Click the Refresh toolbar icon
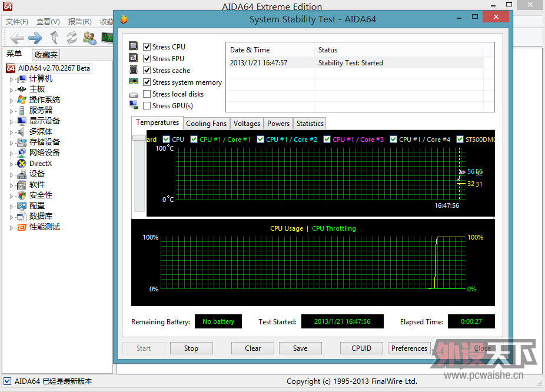 pos(72,38)
